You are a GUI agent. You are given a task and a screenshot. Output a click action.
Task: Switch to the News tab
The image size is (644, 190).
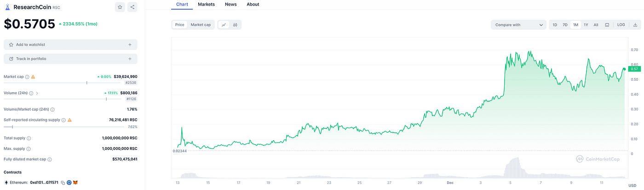(x=231, y=4)
